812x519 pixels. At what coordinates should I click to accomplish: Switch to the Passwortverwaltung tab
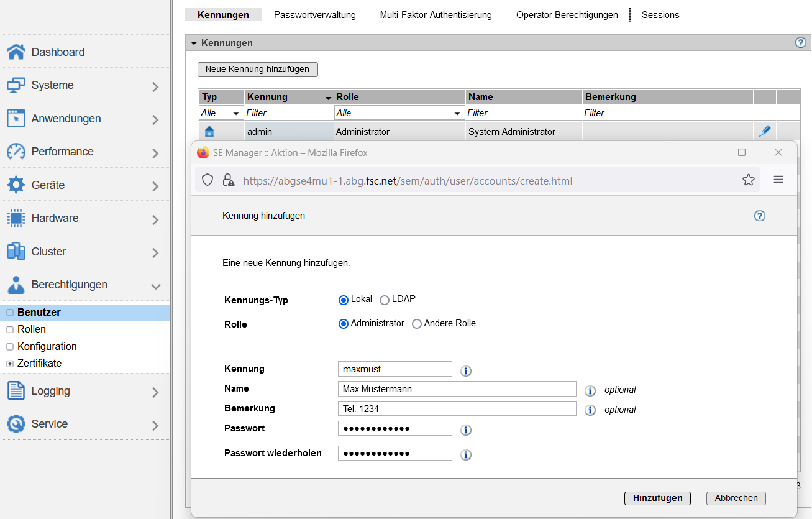tap(315, 15)
